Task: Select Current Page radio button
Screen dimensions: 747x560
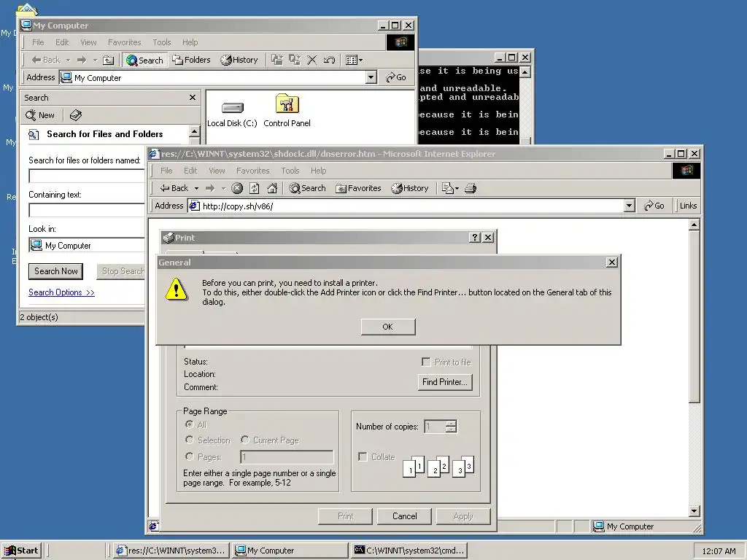Action: tap(245, 440)
